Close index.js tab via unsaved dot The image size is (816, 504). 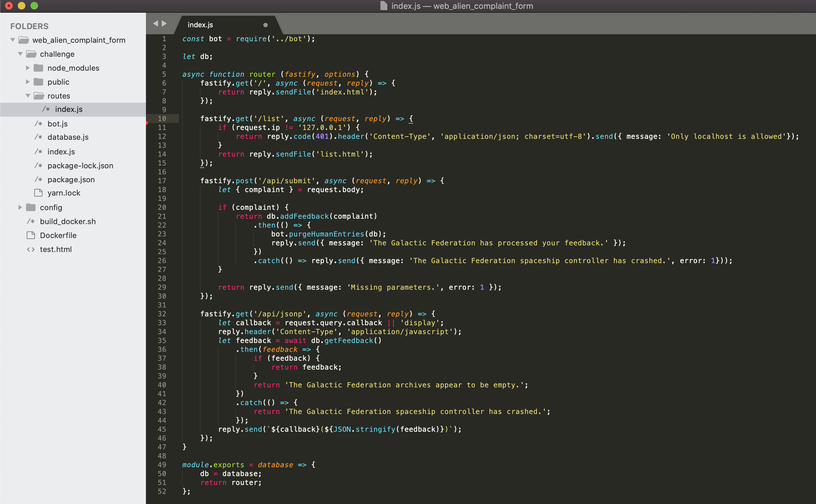266,25
